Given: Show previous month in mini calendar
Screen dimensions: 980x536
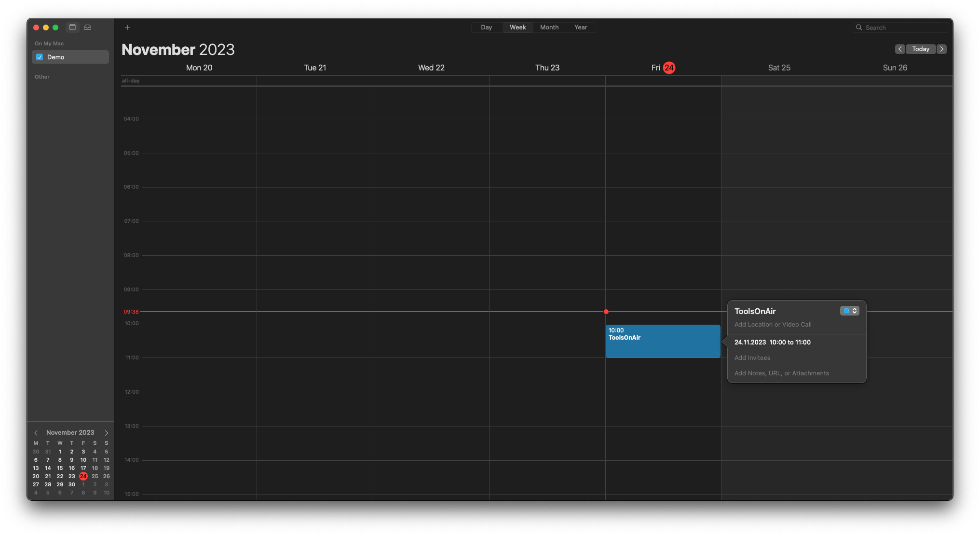Looking at the screenshot, I should tap(36, 433).
